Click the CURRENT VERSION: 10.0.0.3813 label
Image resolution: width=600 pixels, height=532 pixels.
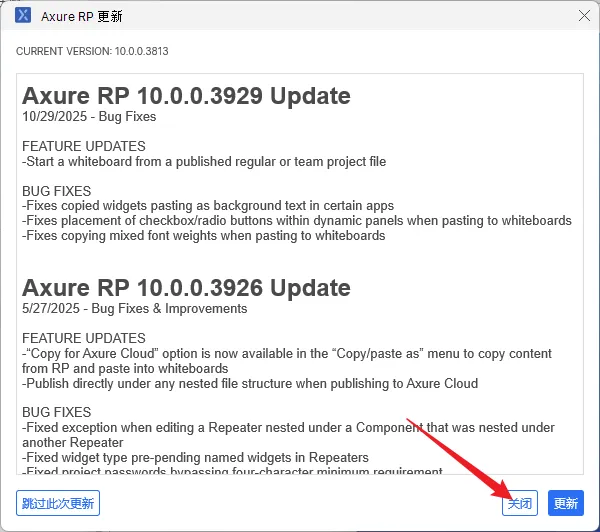pyautogui.click(x=92, y=51)
